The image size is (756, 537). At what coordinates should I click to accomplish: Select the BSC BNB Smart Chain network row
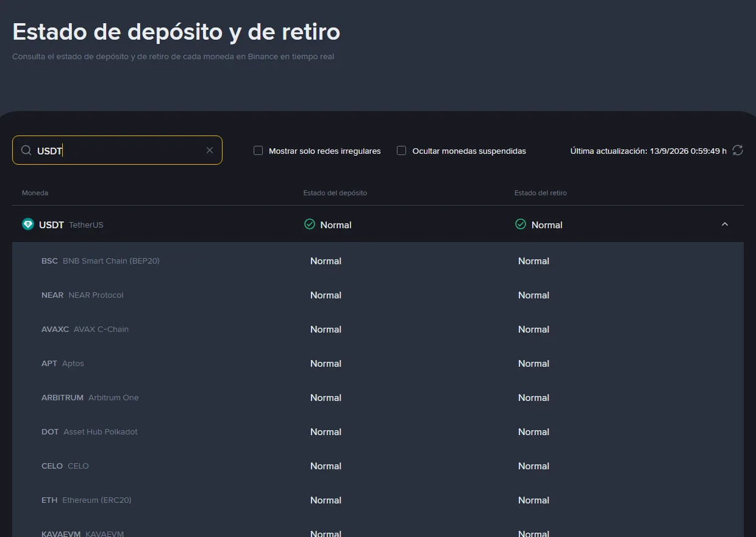378,261
